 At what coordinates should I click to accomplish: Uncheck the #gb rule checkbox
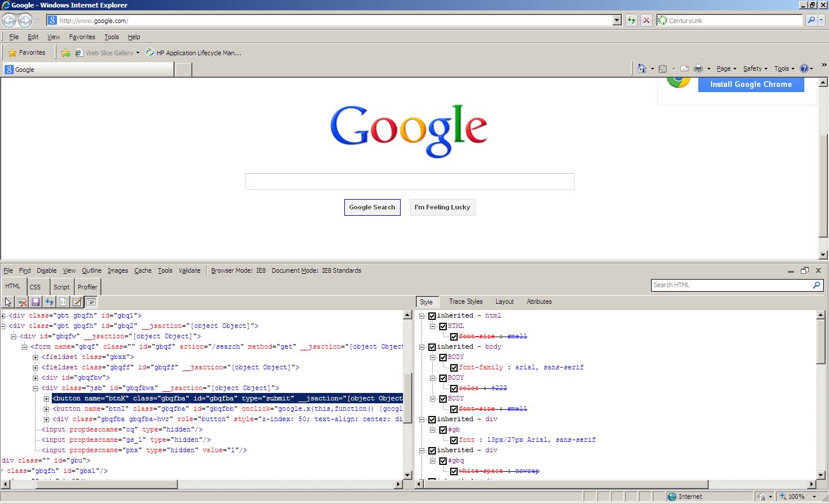point(443,430)
